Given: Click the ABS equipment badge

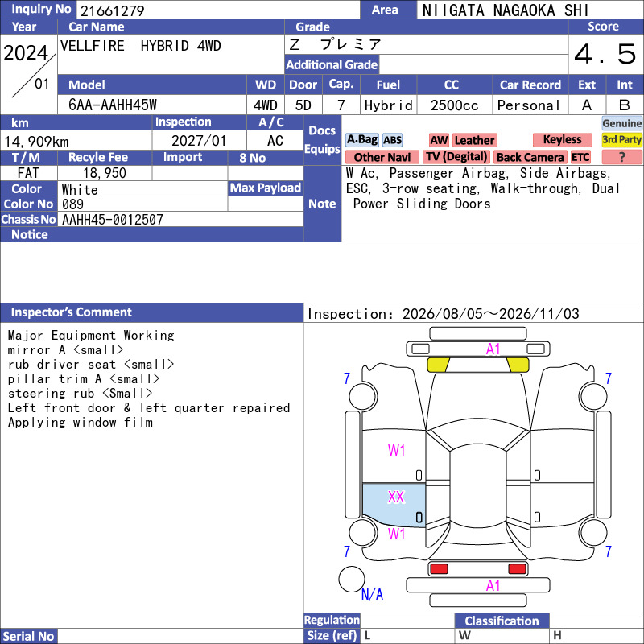Looking at the screenshot, I should click(392, 140).
